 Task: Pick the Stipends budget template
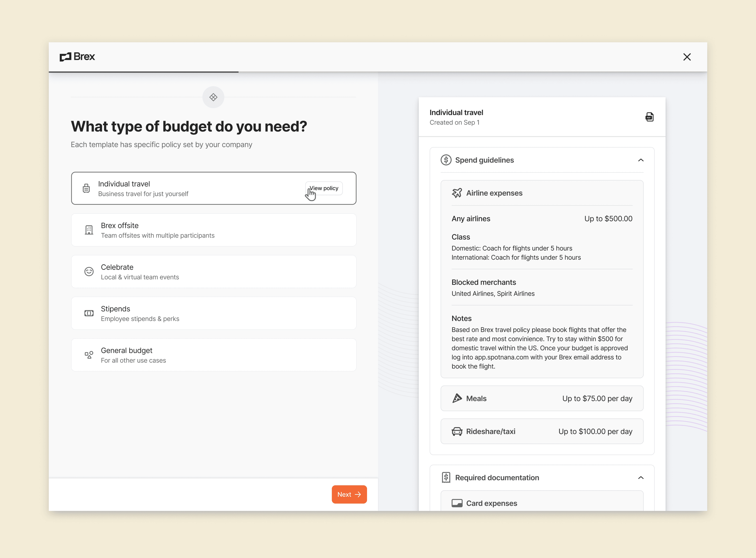[x=214, y=313]
